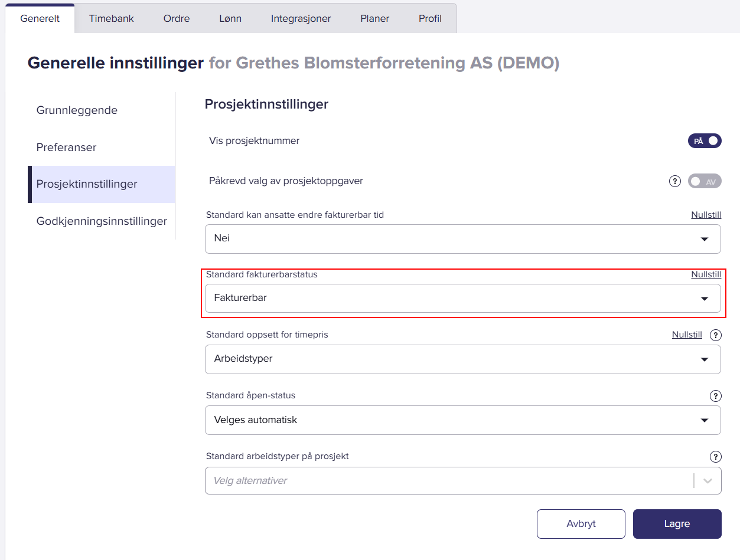This screenshot has width=740, height=560.
Task: Click Nullstill link for Standard fakturerbarstatus
Action: pos(706,274)
